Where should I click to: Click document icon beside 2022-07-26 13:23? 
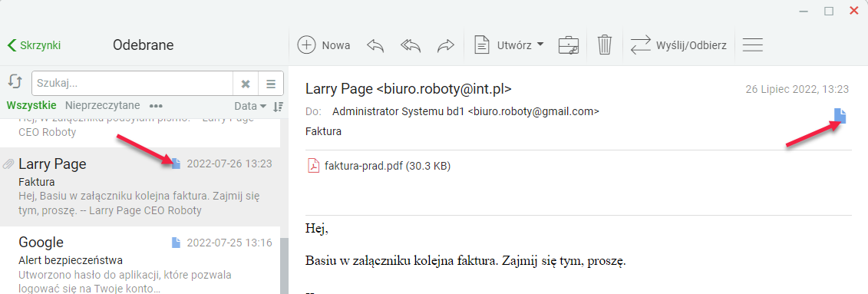point(176,164)
